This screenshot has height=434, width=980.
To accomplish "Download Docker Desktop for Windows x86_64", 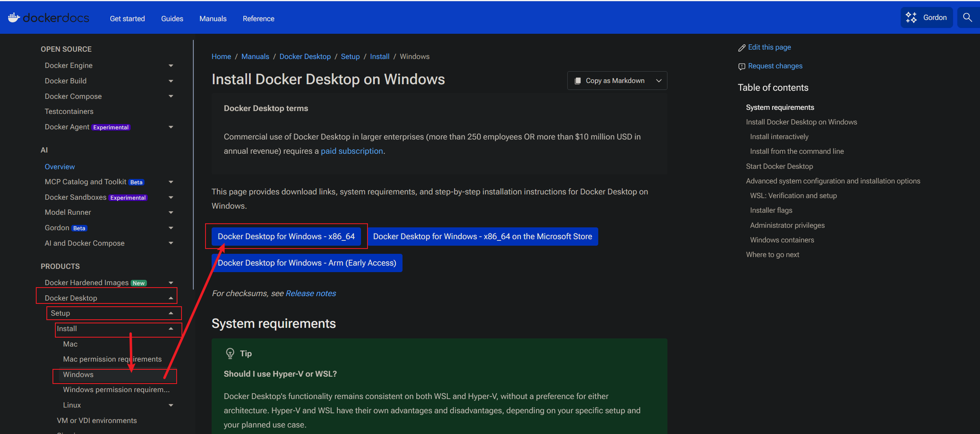I will [x=286, y=236].
